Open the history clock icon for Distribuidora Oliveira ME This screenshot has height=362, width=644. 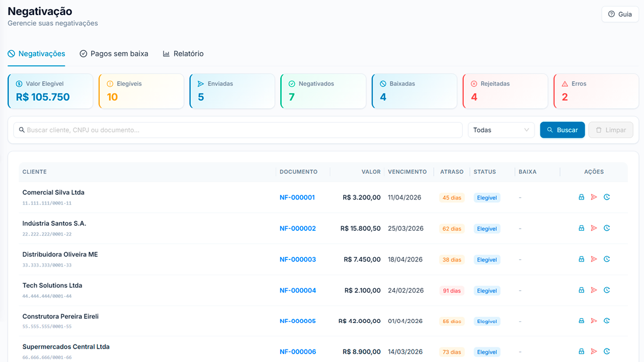[607, 259]
